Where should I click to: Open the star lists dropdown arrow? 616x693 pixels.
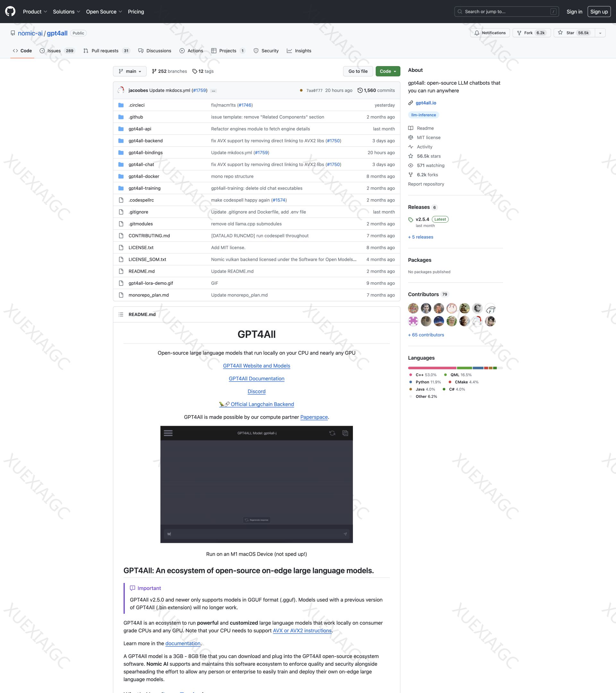click(600, 33)
